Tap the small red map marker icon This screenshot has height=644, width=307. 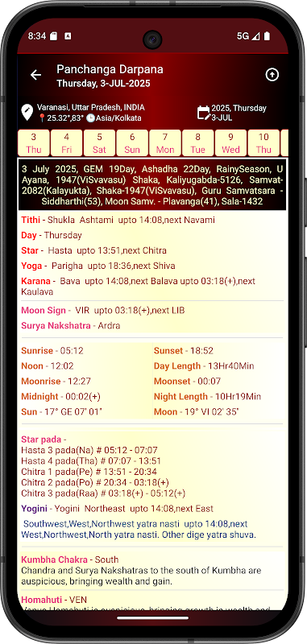click(x=42, y=118)
